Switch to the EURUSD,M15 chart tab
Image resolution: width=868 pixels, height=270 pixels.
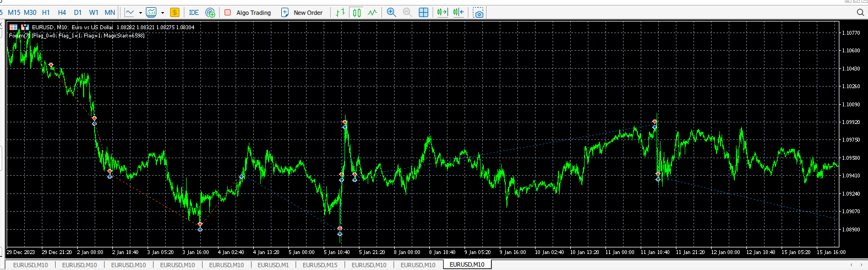click(x=320, y=265)
